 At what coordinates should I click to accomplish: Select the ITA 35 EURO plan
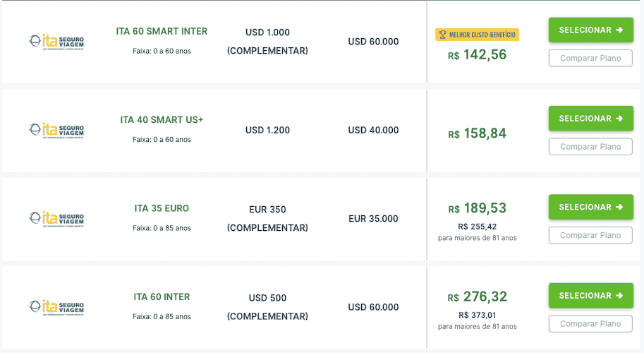click(x=590, y=207)
